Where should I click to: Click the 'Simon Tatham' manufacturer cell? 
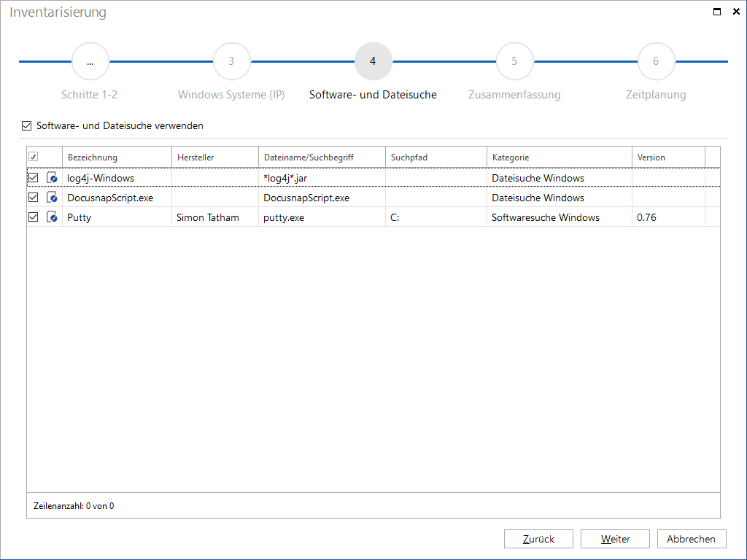[215, 217]
